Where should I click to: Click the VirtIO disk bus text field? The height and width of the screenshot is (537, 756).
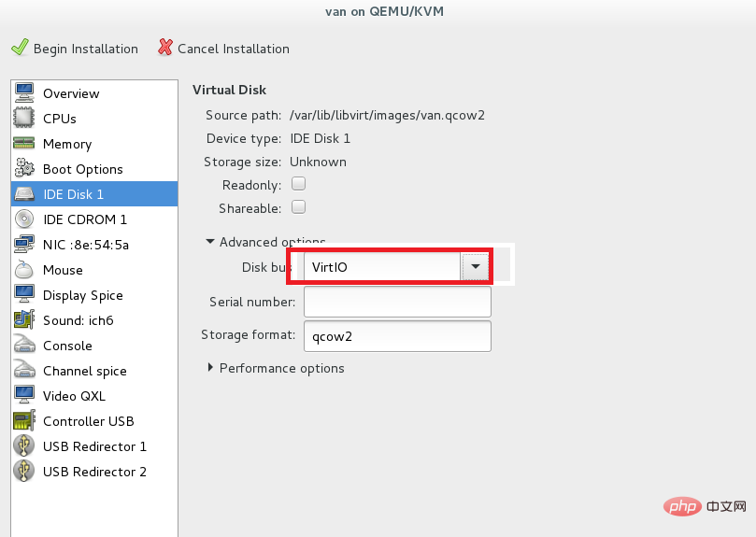[382, 266]
